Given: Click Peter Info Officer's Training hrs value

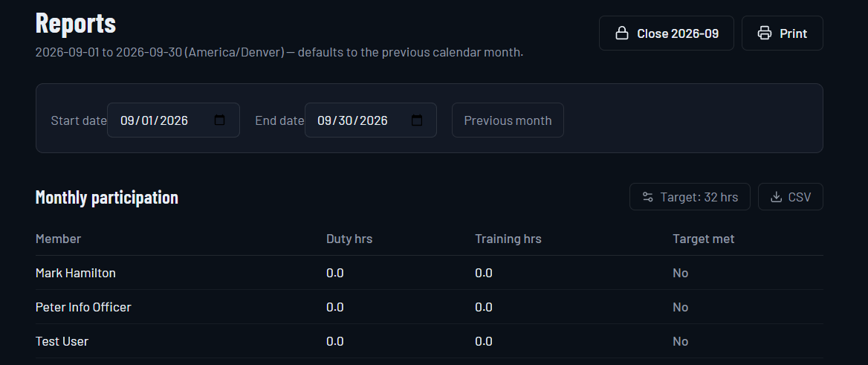Looking at the screenshot, I should pos(484,307).
